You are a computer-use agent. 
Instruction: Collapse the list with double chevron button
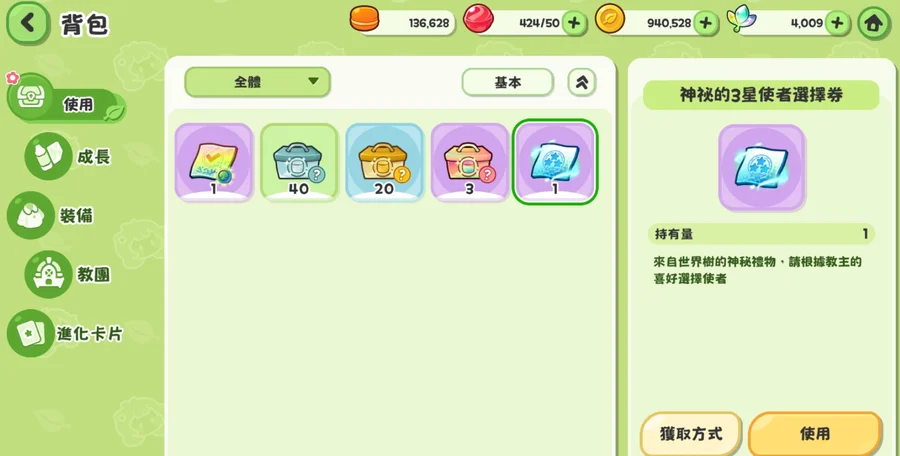point(581,82)
